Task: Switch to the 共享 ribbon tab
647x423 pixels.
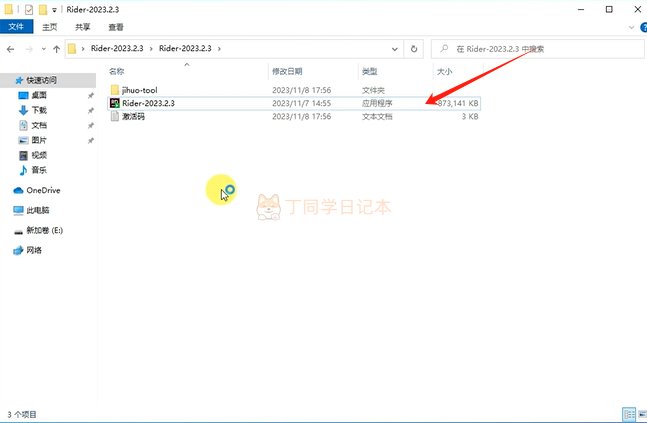Action: click(83, 27)
